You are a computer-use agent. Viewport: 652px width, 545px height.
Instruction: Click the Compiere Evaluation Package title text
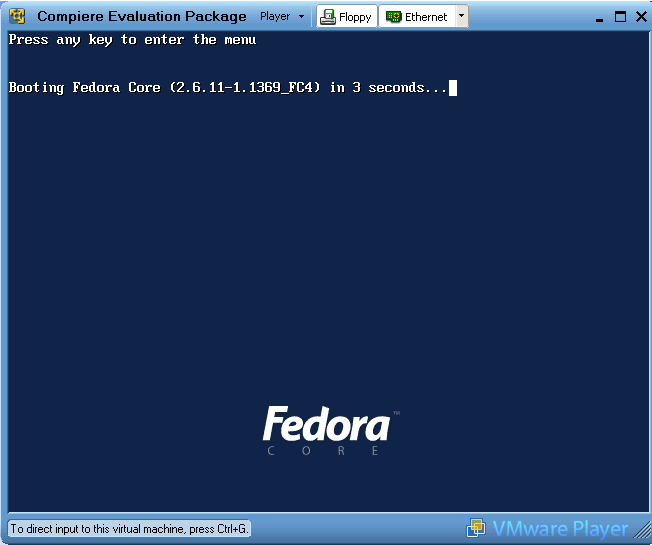click(x=141, y=17)
